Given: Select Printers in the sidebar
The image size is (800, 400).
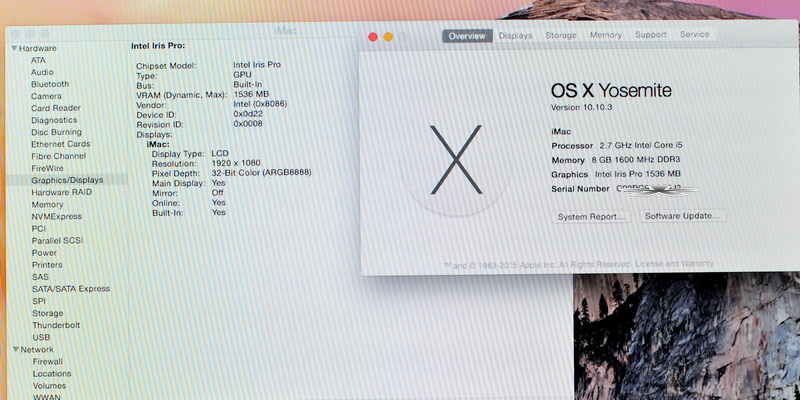Looking at the screenshot, I should point(47,265).
